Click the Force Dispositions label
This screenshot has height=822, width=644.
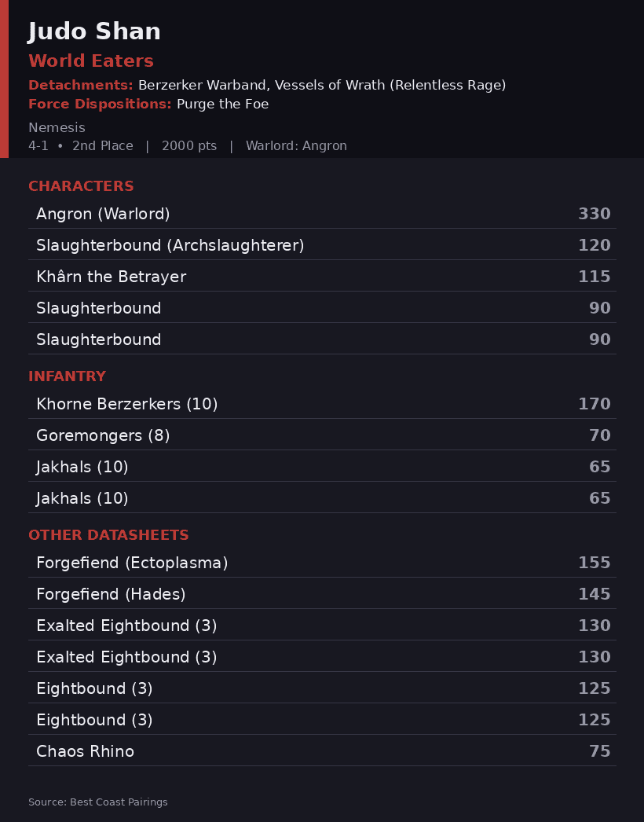(x=100, y=104)
